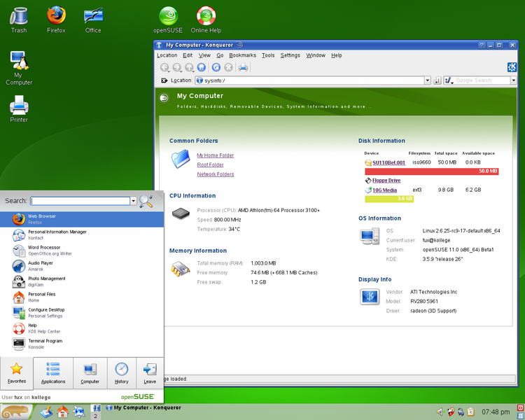Open the Home folder icon in the panel

click(62, 412)
